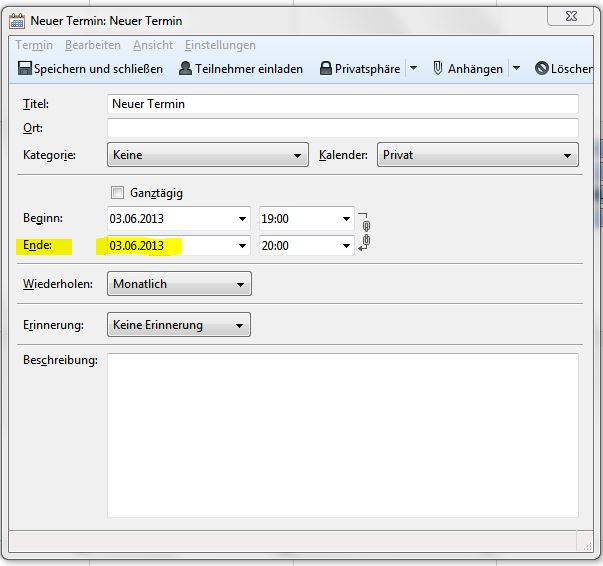This screenshot has height=566, width=603.
Task: Click the Privatsphäre toolbar label
Action: (367, 69)
